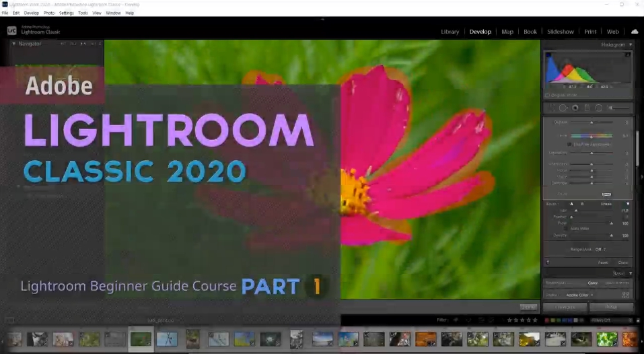
Task: Click Reset in the brush panel
Action: 602,262
